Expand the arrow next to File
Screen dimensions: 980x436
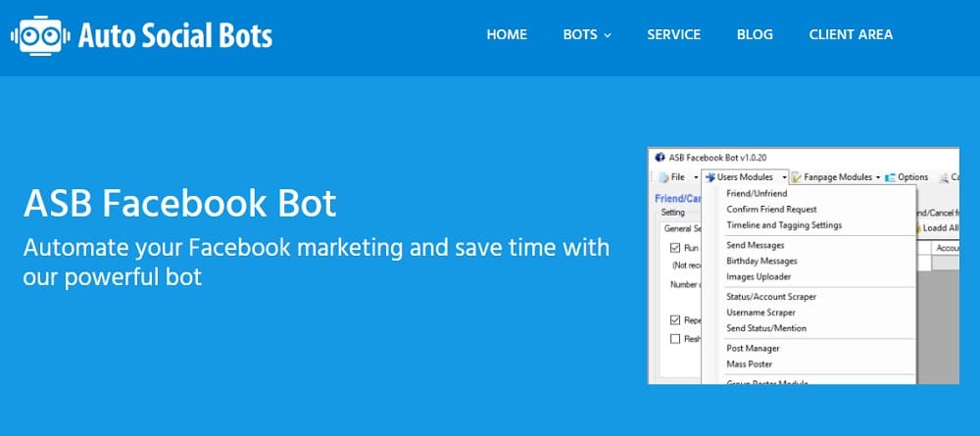(x=696, y=178)
